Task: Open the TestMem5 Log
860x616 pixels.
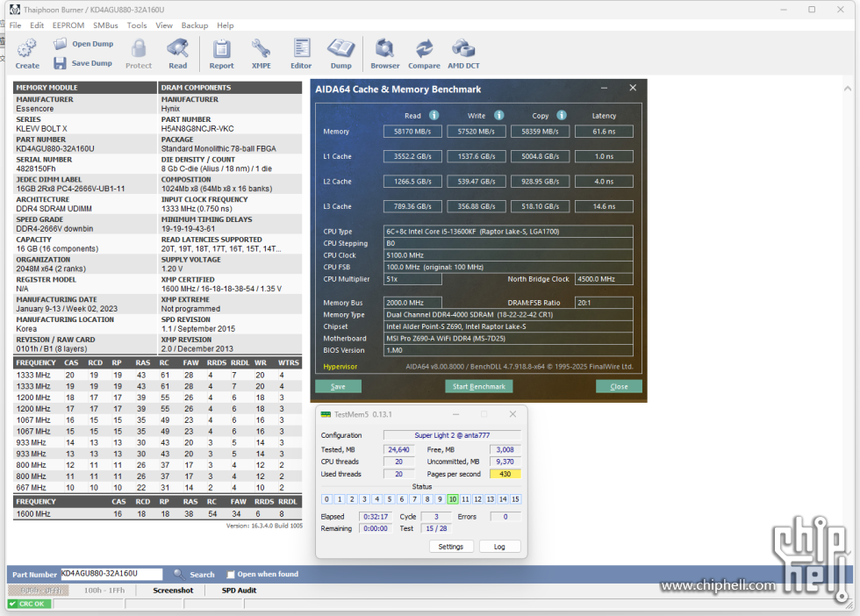Action: (499, 547)
